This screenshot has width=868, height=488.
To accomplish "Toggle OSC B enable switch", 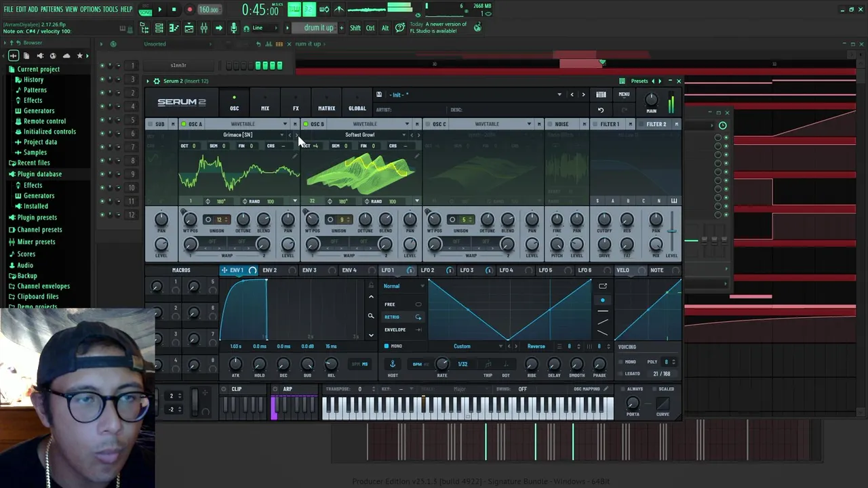I will point(306,124).
